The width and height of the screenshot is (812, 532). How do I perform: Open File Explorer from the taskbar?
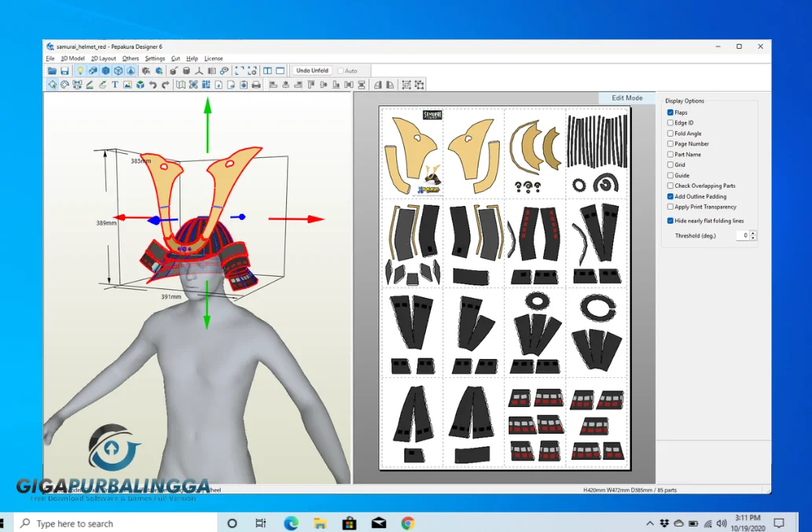tap(320, 523)
